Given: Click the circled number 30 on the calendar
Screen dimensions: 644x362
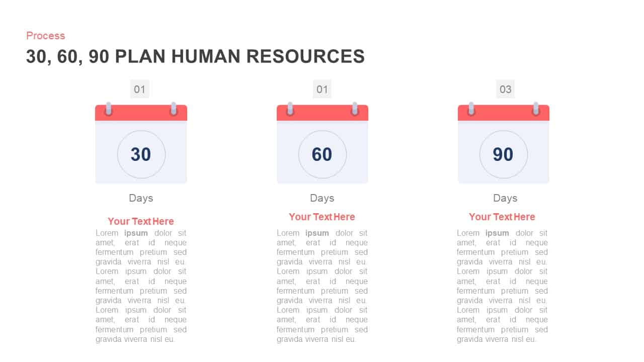Looking at the screenshot, I should coord(141,154).
